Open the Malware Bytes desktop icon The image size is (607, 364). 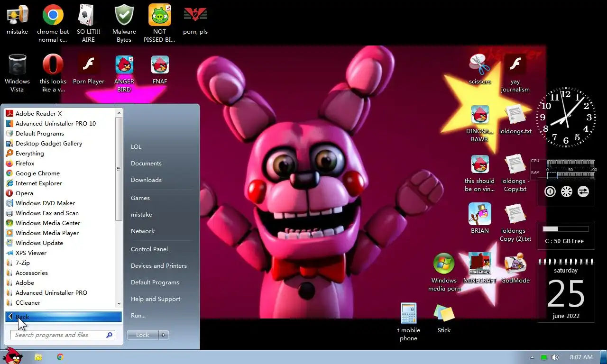pyautogui.click(x=124, y=24)
